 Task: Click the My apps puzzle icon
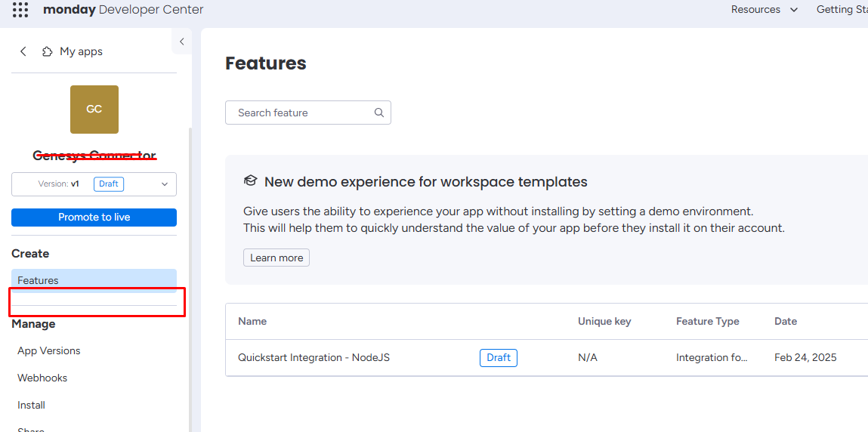point(47,51)
